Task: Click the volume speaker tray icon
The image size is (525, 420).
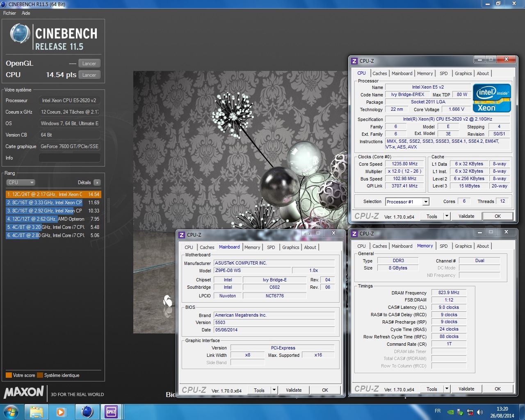Action: (480, 412)
